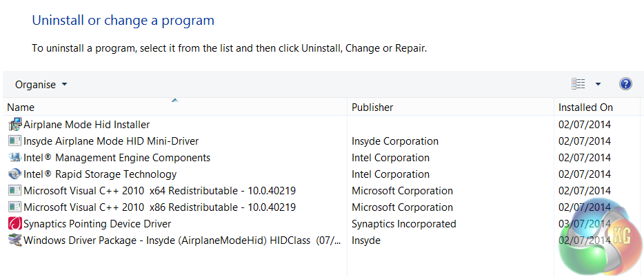Select Intel Rapid Storage Technology entry
This screenshot has width=644, height=277.
(x=100, y=174)
